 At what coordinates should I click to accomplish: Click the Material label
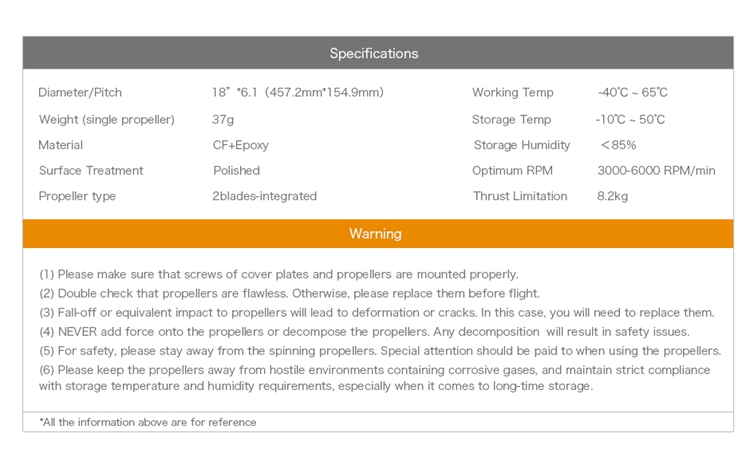[61, 145]
